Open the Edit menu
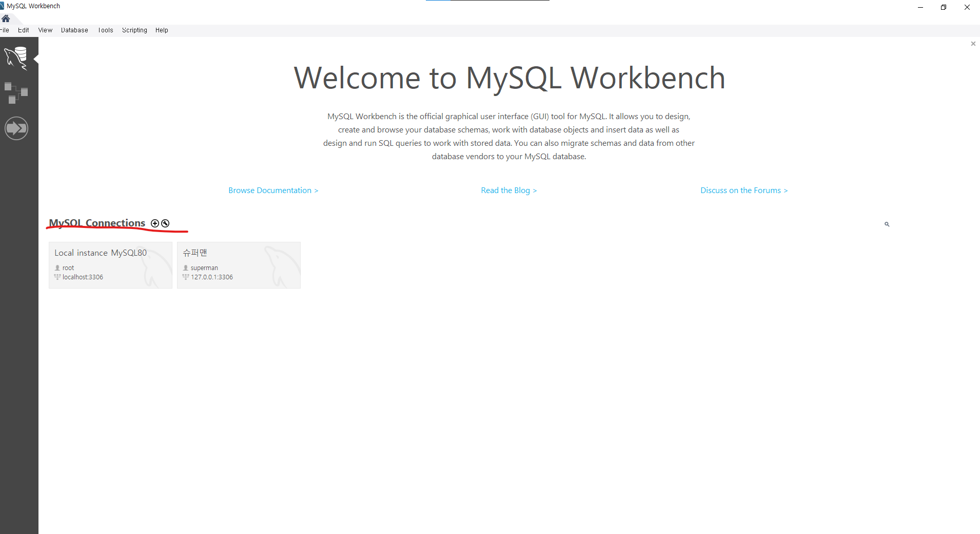This screenshot has width=980, height=534. coord(24,30)
